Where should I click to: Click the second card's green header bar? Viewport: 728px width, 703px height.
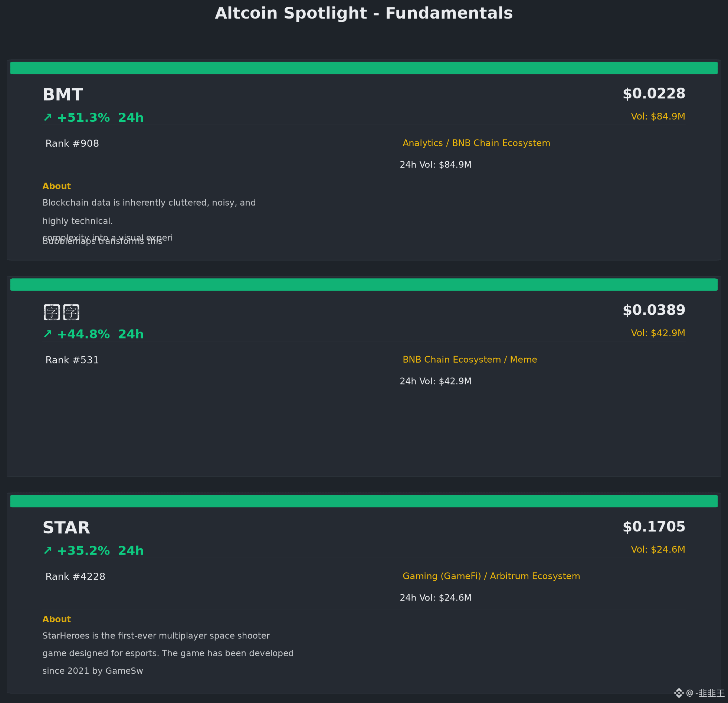(364, 284)
